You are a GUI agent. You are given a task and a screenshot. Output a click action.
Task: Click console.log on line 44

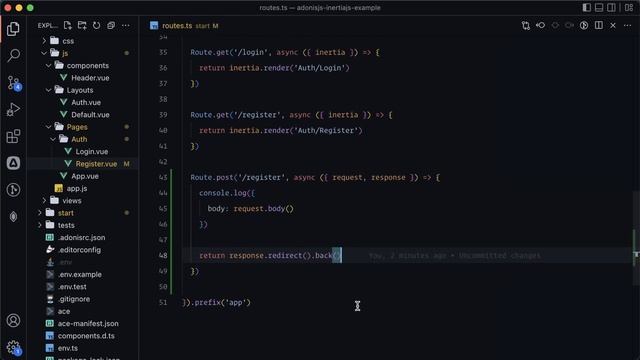(x=223, y=193)
